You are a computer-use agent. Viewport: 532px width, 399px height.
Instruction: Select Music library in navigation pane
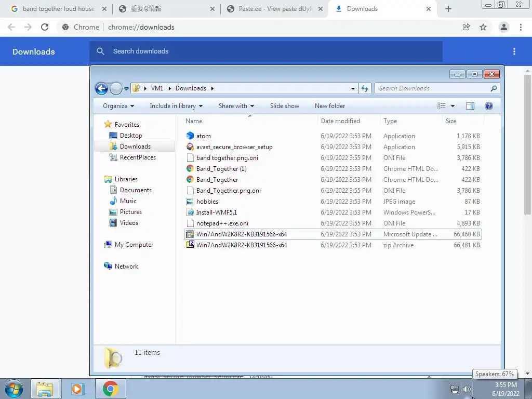[128, 201]
